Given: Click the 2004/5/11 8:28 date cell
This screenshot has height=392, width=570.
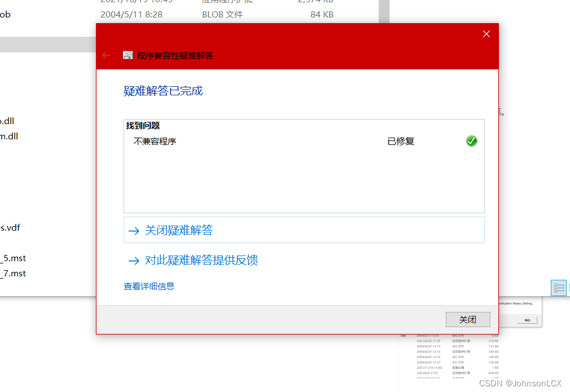Looking at the screenshot, I should [x=131, y=15].
